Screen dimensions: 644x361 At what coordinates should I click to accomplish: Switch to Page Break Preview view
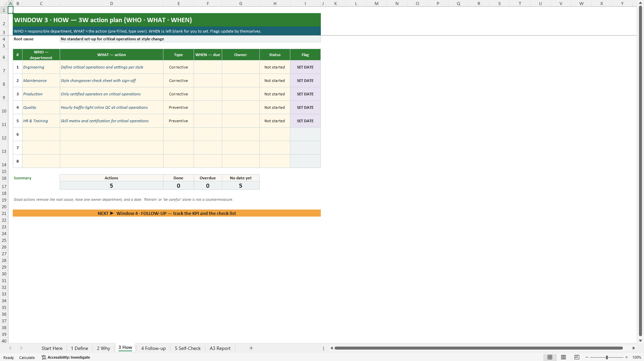click(577, 357)
